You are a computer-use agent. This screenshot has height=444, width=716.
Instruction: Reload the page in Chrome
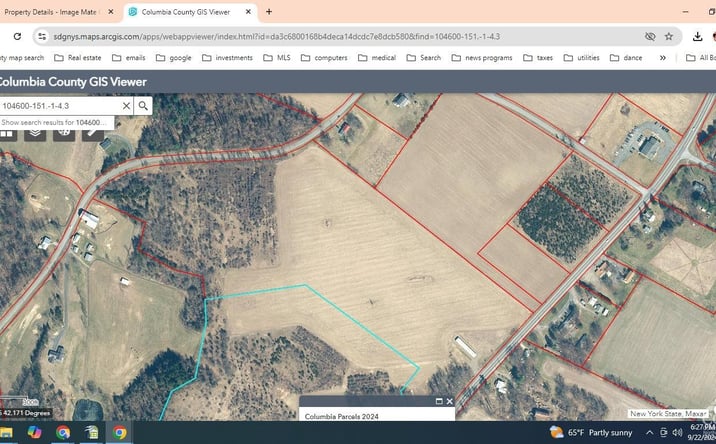click(x=17, y=37)
